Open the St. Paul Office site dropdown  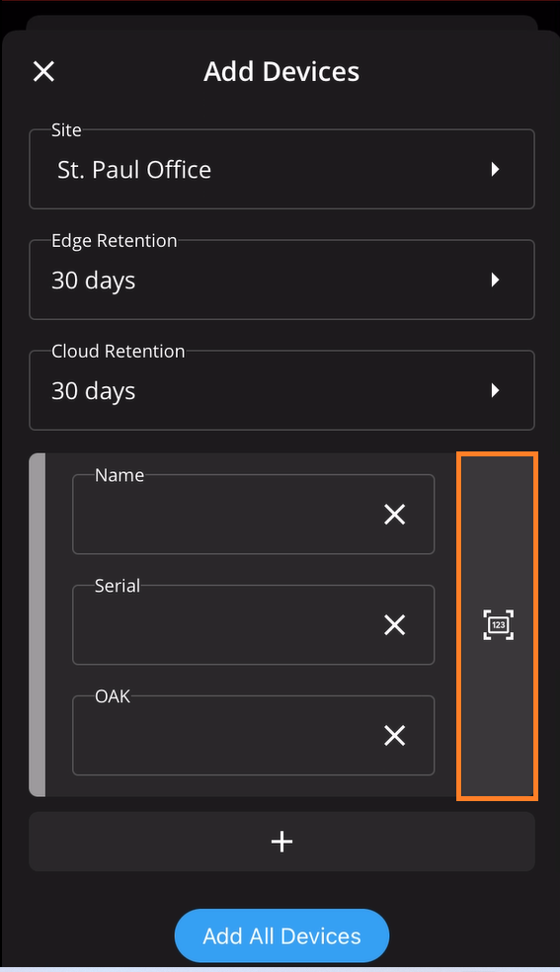pyautogui.click(x=281, y=169)
